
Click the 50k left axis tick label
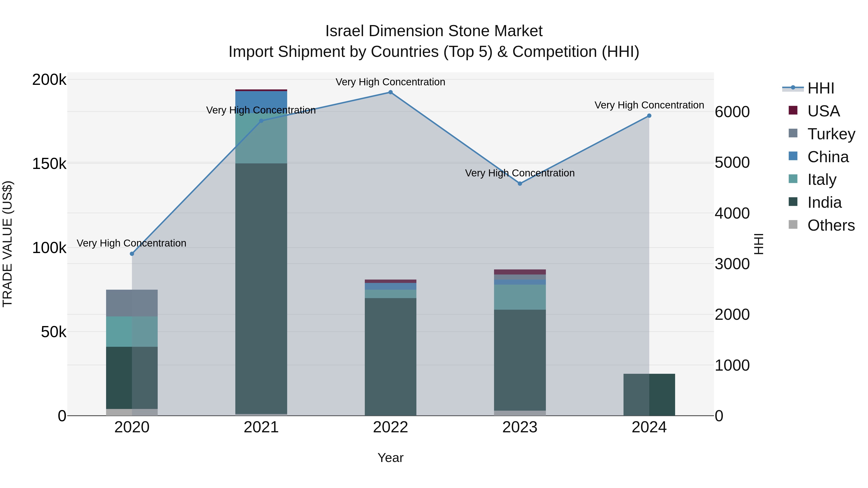coord(54,332)
